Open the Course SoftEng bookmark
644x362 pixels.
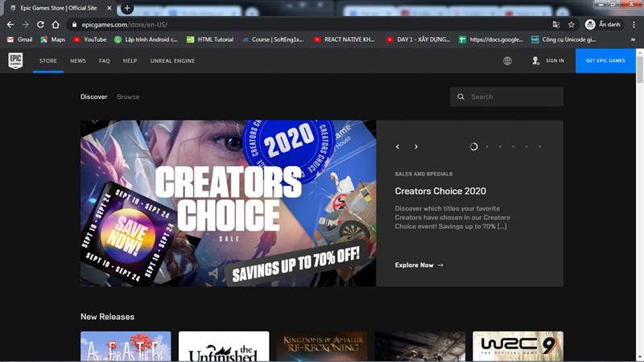point(272,39)
